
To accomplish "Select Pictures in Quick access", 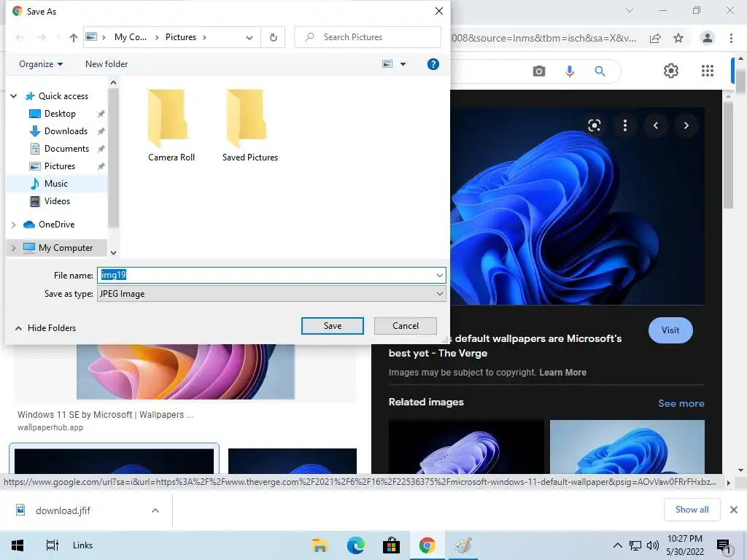I will point(60,166).
